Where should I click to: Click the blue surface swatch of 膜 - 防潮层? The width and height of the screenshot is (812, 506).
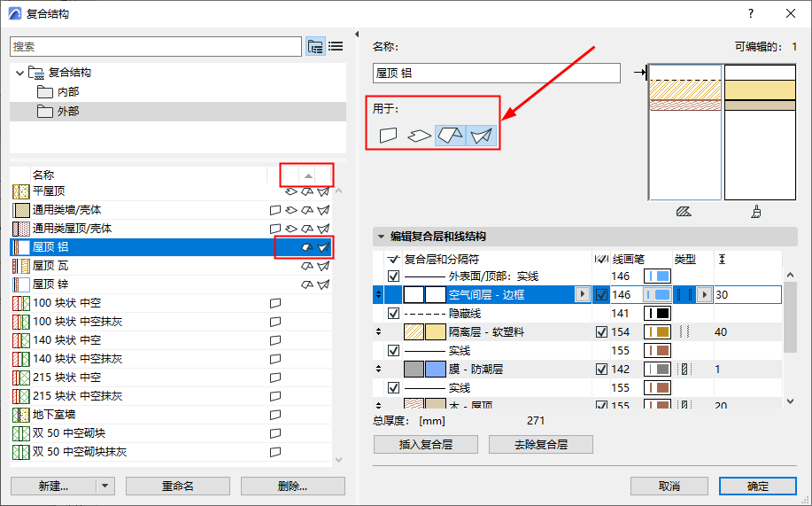(436, 370)
